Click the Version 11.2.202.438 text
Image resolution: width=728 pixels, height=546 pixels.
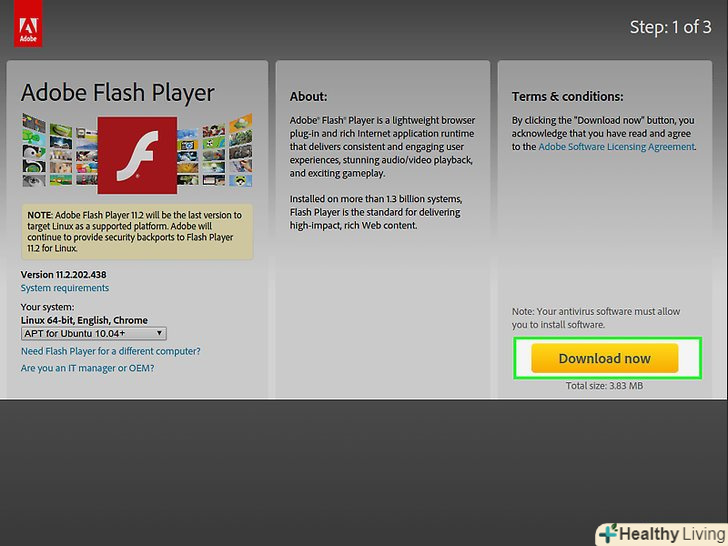[x=64, y=274]
